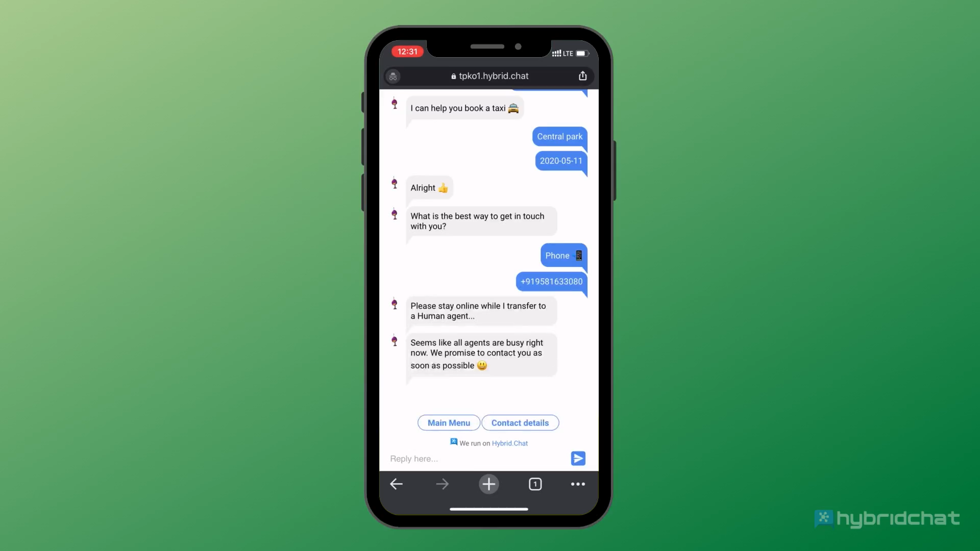Select the 'Central park' message bubble
Image resolution: width=980 pixels, height=551 pixels.
coord(560,137)
